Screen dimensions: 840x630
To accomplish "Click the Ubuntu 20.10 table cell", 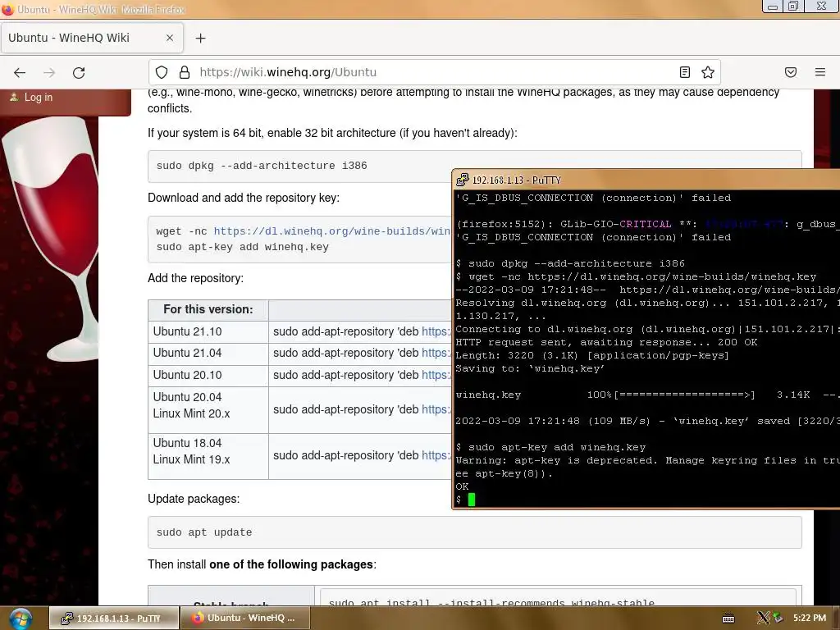I will pos(208,375).
